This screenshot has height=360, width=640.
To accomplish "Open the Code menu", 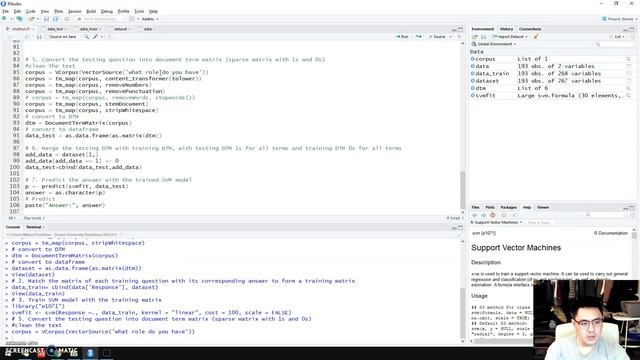I will point(31,11).
